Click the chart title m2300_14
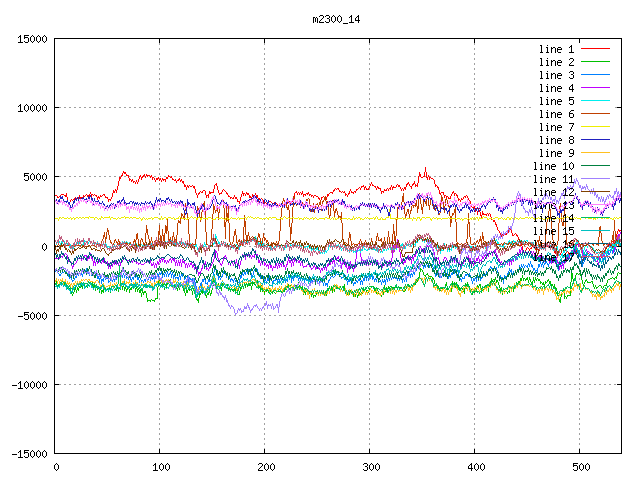 338,19
